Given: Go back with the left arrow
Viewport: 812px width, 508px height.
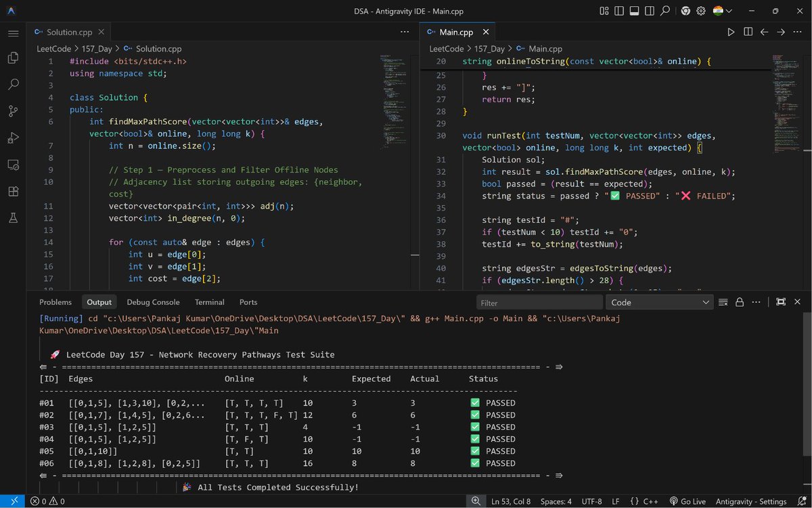Looking at the screenshot, I should pyautogui.click(x=765, y=32).
